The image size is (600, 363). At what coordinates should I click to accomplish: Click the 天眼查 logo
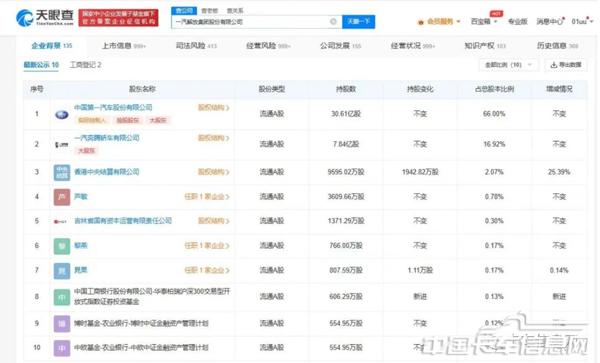tap(44, 17)
